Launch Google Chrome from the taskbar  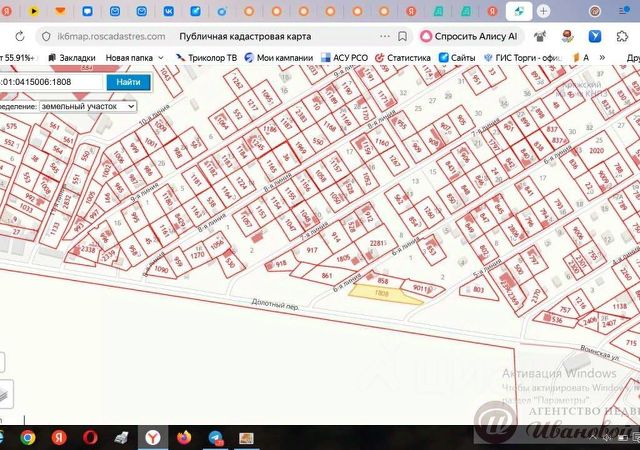click(x=28, y=438)
